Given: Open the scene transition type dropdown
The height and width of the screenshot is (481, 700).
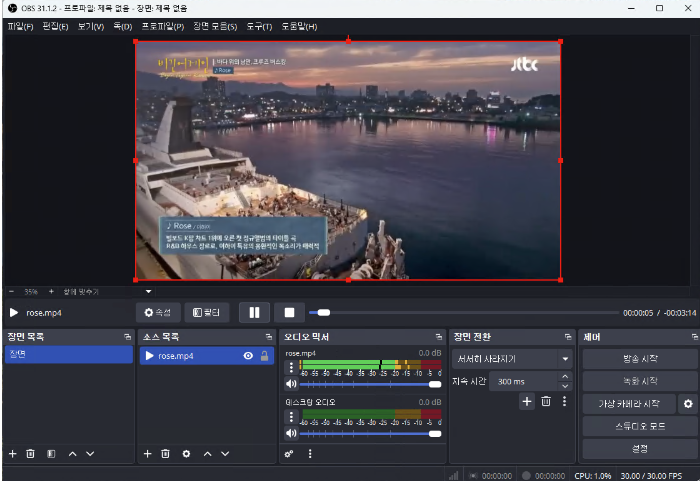Looking at the screenshot, I should point(512,359).
